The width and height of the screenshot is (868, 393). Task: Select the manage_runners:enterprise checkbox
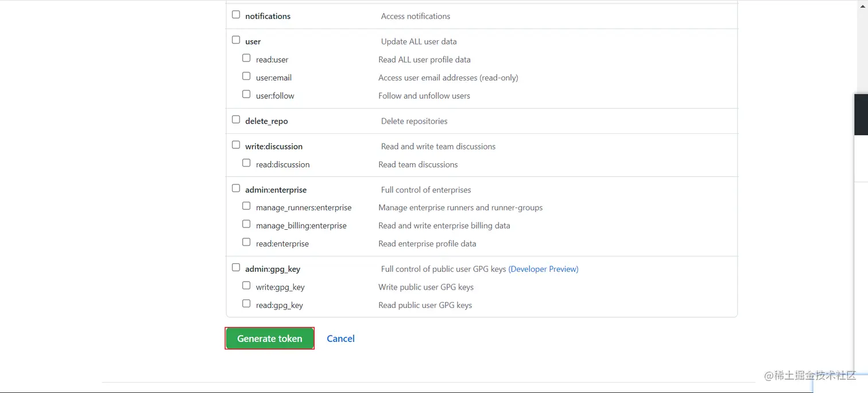pos(246,206)
